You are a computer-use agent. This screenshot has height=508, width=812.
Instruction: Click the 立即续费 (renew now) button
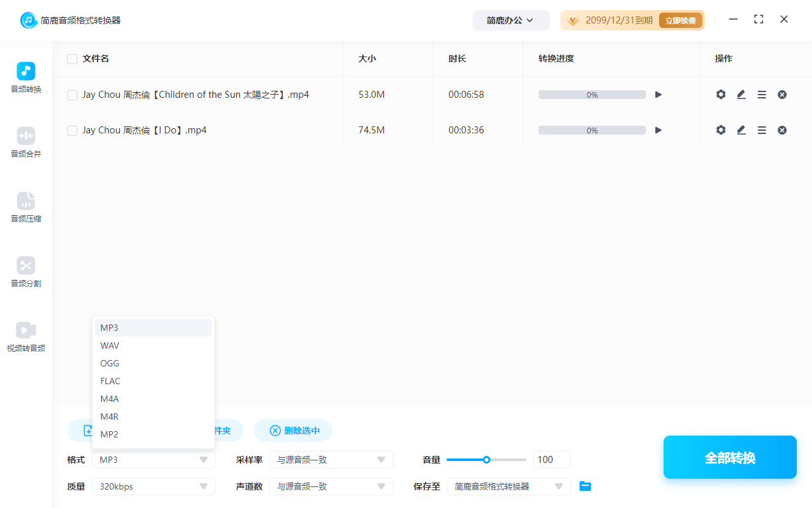click(x=681, y=20)
